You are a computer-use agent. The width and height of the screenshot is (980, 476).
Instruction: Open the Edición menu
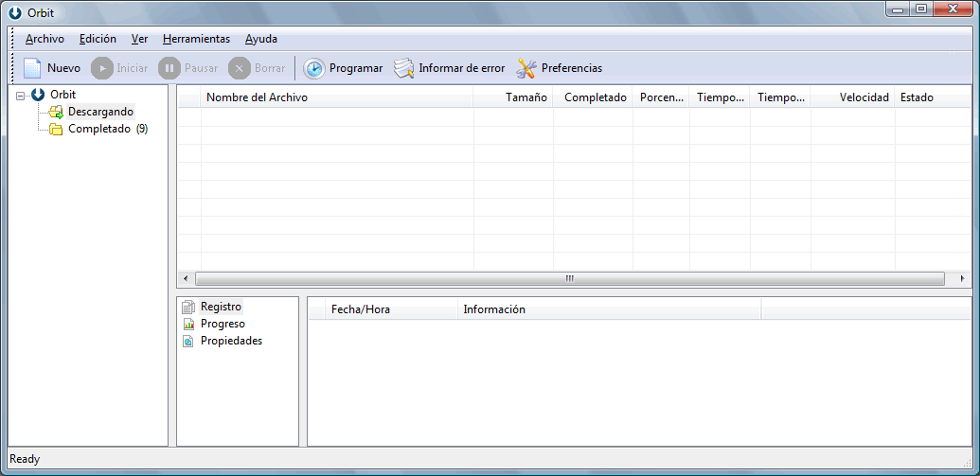98,39
